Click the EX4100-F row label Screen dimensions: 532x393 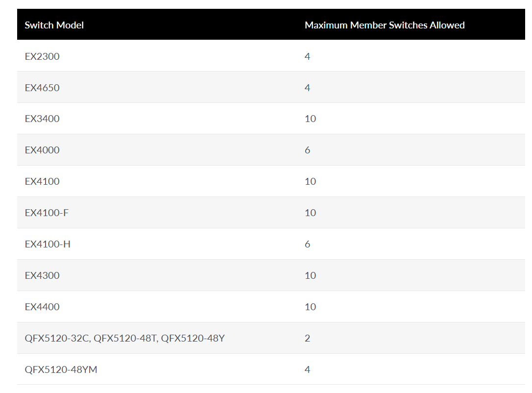(47, 213)
